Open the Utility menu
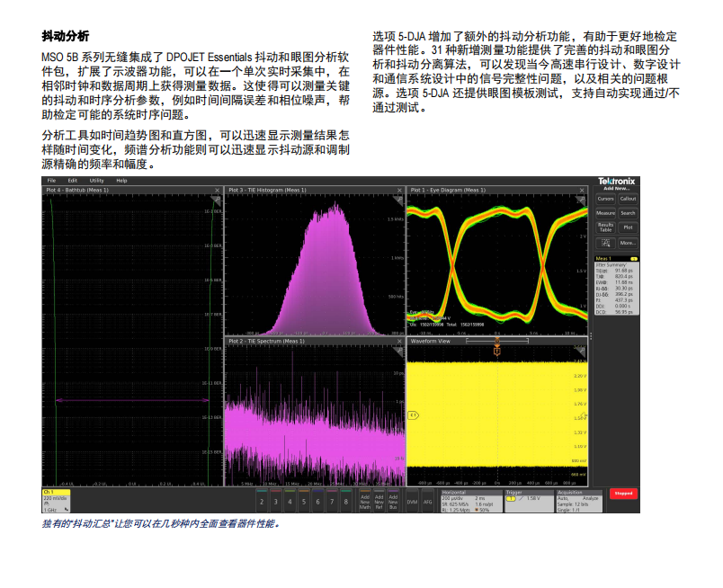 pyautogui.click(x=96, y=181)
